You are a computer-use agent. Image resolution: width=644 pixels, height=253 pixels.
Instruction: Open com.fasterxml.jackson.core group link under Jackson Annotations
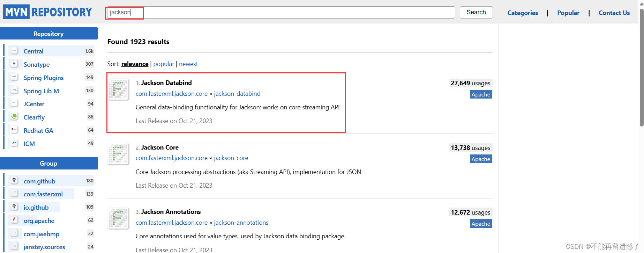coord(172,223)
